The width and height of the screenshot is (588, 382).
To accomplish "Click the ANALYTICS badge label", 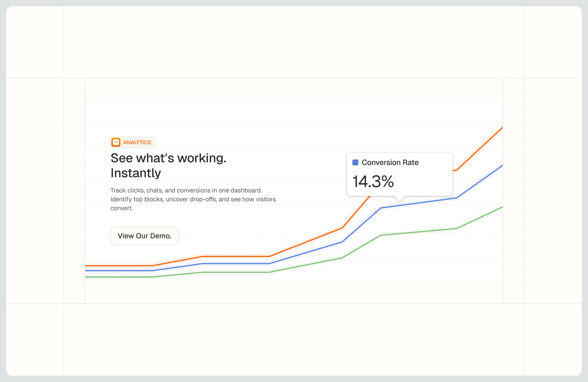I will click(x=137, y=142).
